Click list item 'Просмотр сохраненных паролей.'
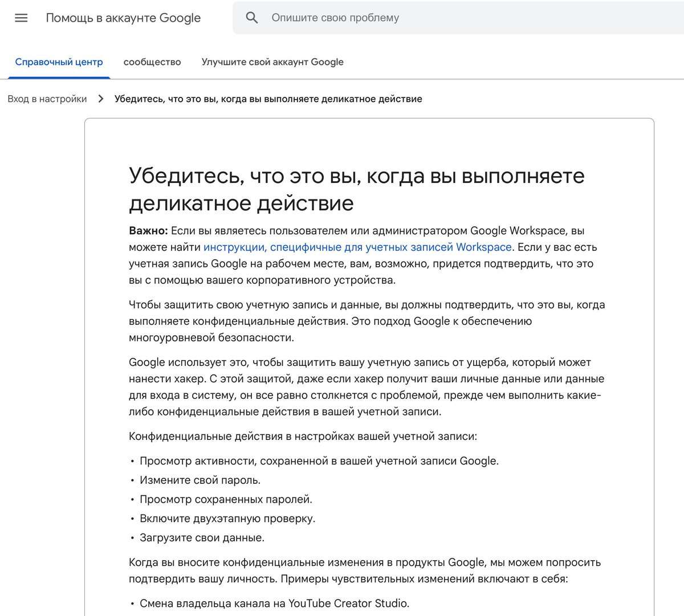This screenshot has width=684, height=616. tap(226, 499)
